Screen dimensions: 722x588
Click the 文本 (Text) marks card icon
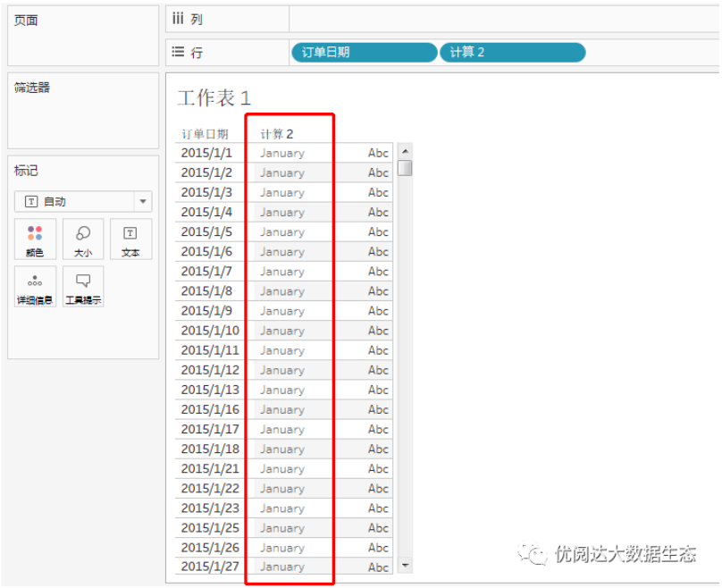pos(130,239)
